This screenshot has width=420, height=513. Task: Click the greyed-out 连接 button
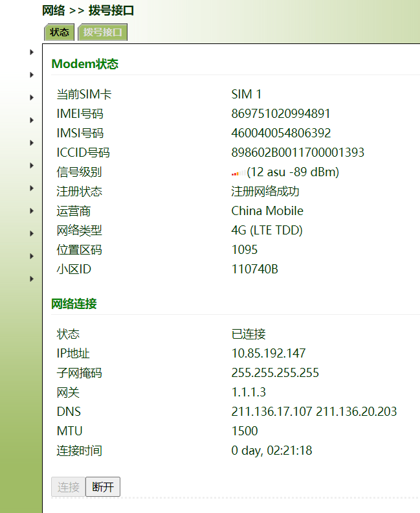[68, 487]
